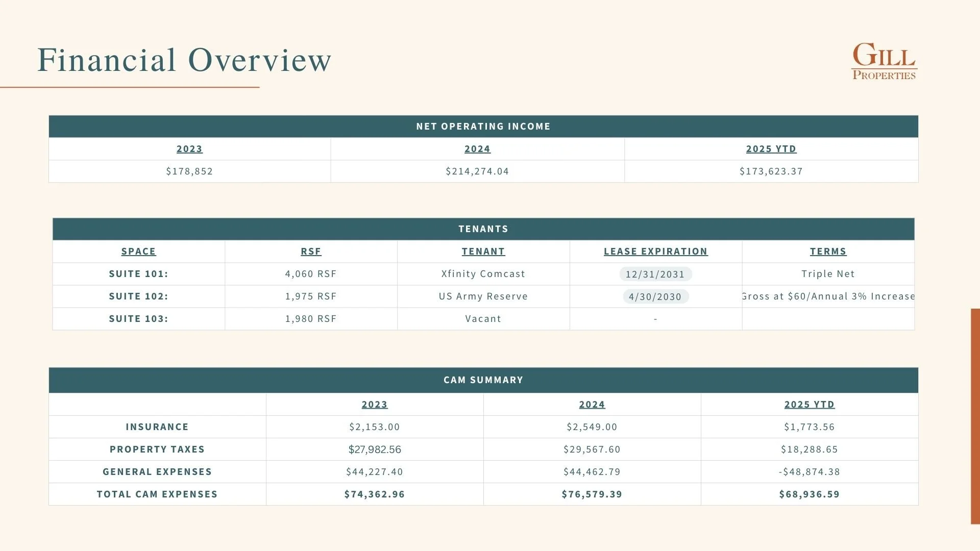Click the Total CAM Expenses row label
This screenshot has width=980, height=551.
coord(157,494)
